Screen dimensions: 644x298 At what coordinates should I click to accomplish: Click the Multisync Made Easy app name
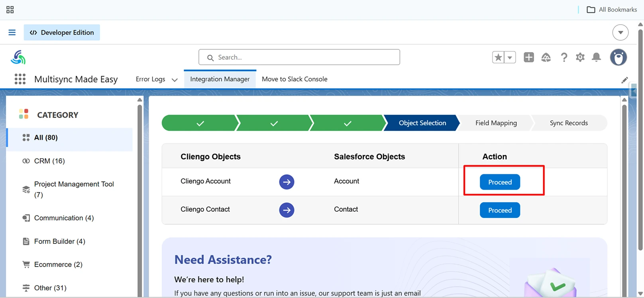pos(76,79)
